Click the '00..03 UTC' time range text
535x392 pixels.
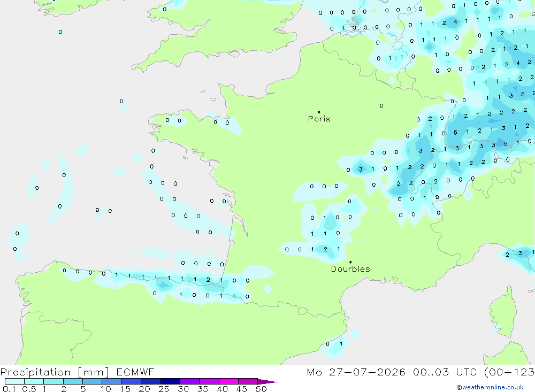click(x=444, y=372)
